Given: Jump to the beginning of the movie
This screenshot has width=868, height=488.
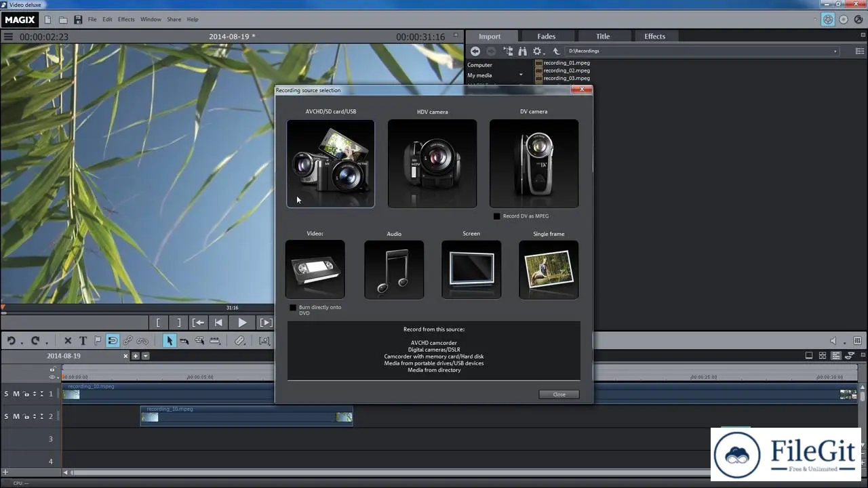Looking at the screenshot, I should tap(218, 323).
